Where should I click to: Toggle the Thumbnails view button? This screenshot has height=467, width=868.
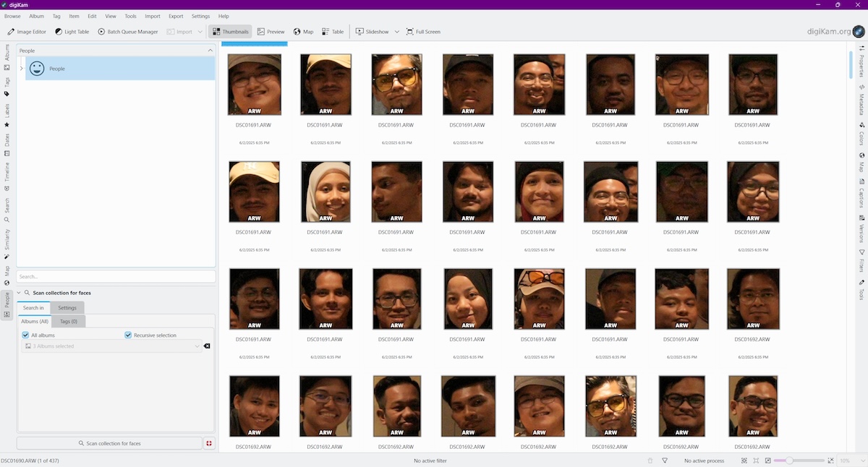230,31
